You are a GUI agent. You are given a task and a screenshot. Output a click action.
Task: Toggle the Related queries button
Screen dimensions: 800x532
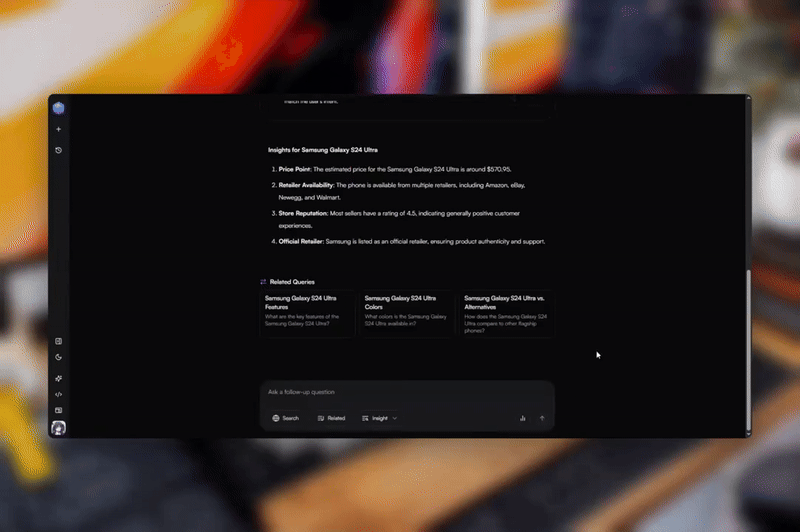[x=332, y=418]
